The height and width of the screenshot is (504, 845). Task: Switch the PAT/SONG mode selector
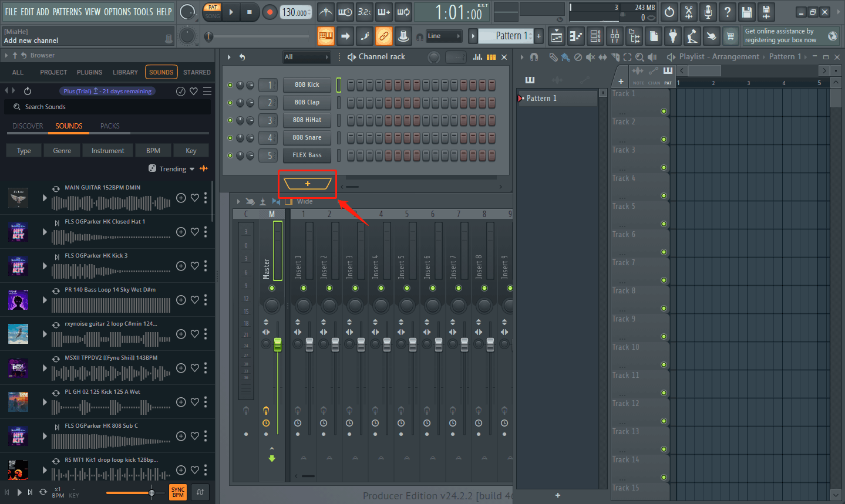tap(213, 12)
